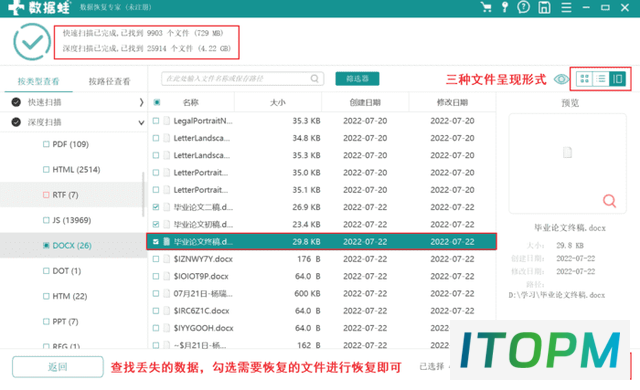
Task: Check the $IZNWY7Y.docx checkbox
Action: (x=156, y=259)
